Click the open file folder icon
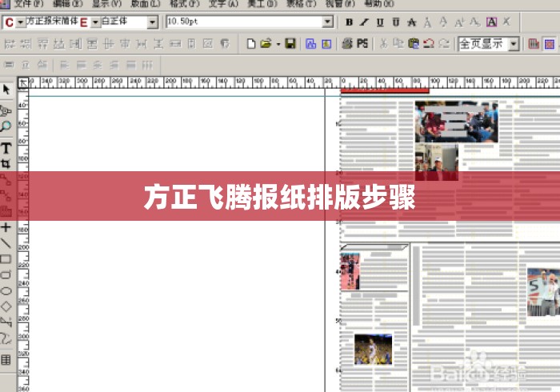 click(x=266, y=44)
